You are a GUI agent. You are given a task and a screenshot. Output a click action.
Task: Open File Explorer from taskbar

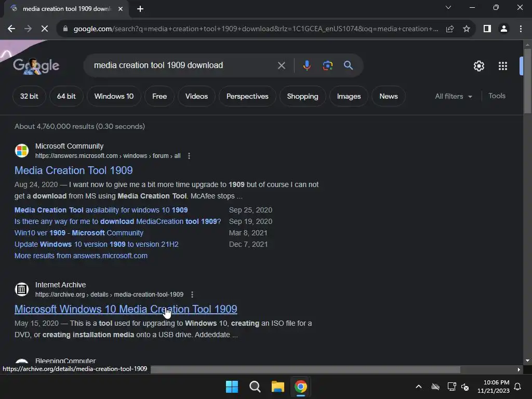pos(277,387)
